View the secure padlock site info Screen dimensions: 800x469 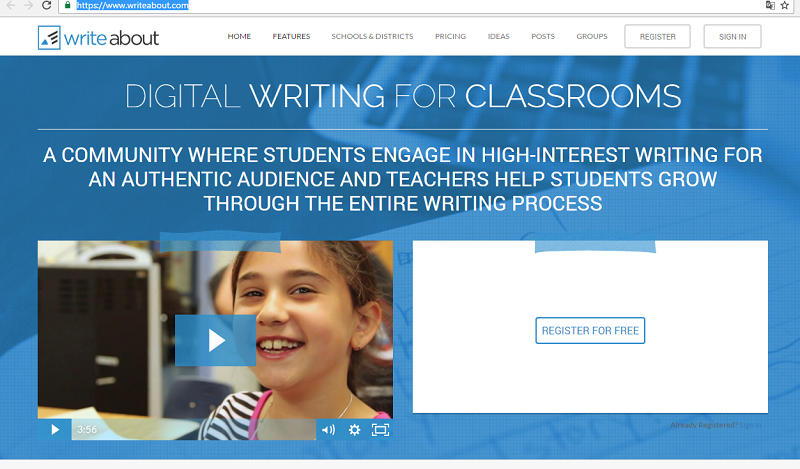point(67,5)
